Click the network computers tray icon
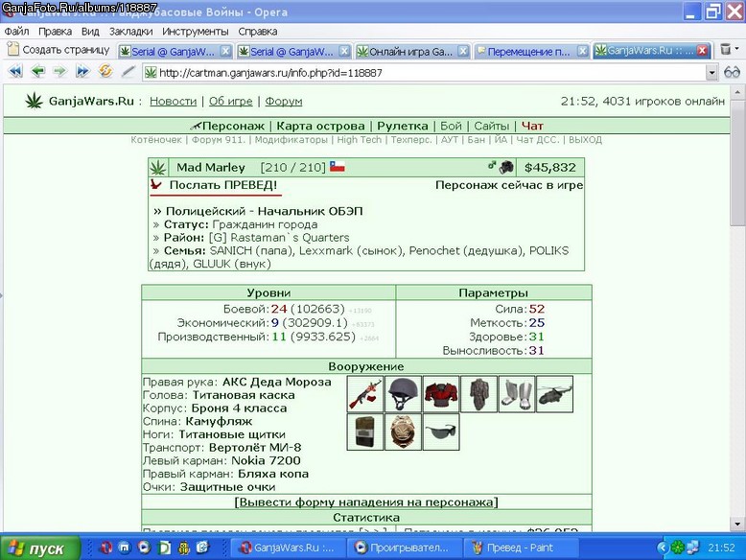Viewport: 746px width, 560px height. tap(692, 548)
